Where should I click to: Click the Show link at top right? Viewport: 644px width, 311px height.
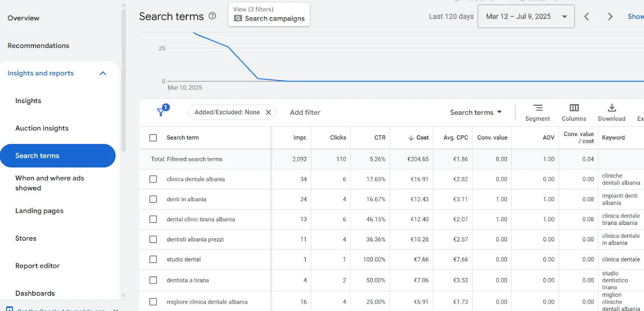636,16
